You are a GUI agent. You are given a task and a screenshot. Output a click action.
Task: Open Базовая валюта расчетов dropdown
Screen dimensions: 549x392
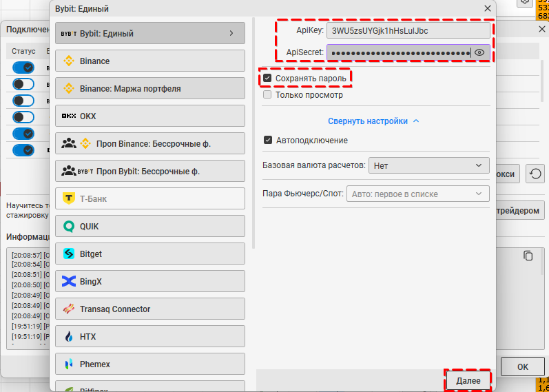tap(429, 165)
